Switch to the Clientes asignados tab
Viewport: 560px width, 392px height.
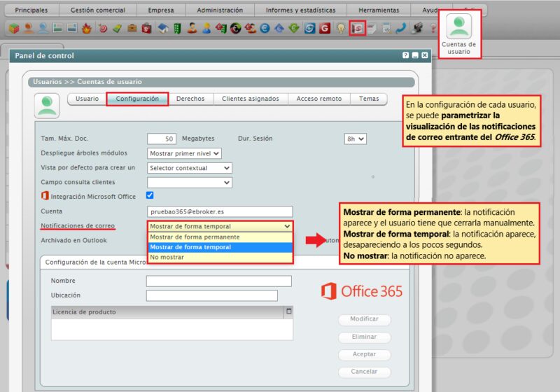coord(251,99)
